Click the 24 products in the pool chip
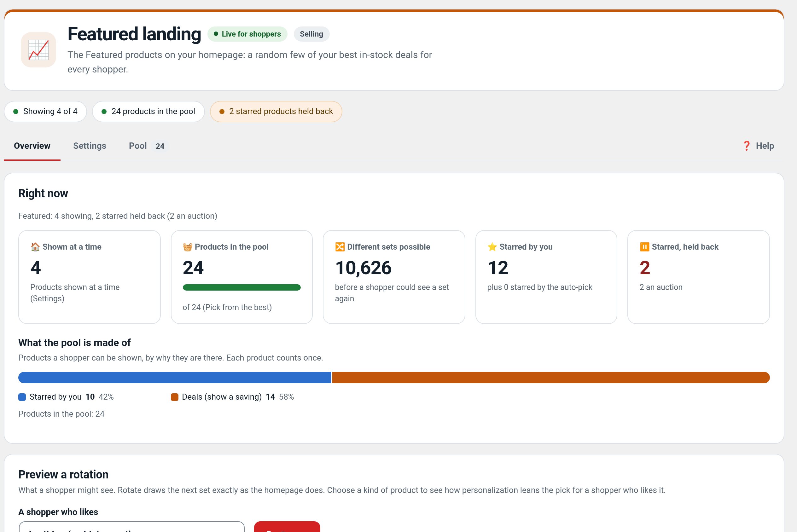The height and width of the screenshot is (532, 797). point(148,111)
